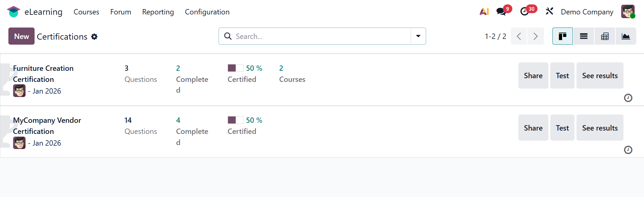This screenshot has width=644, height=197.
Task: Select the kanban view toggle
Action: [x=562, y=36]
